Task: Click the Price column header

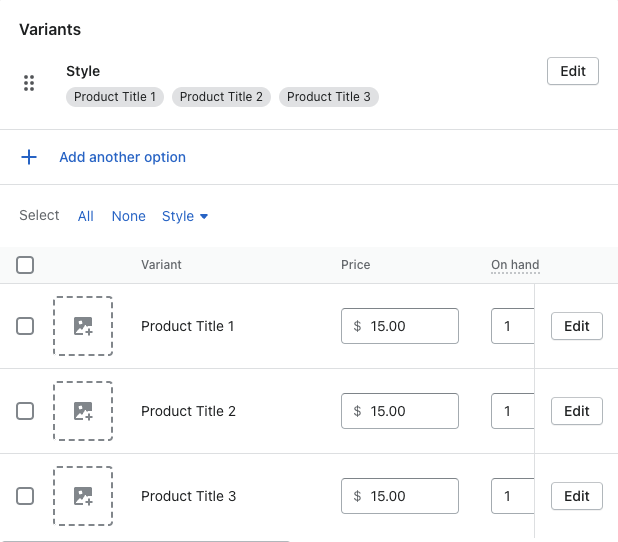Action: tap(356, 265)
